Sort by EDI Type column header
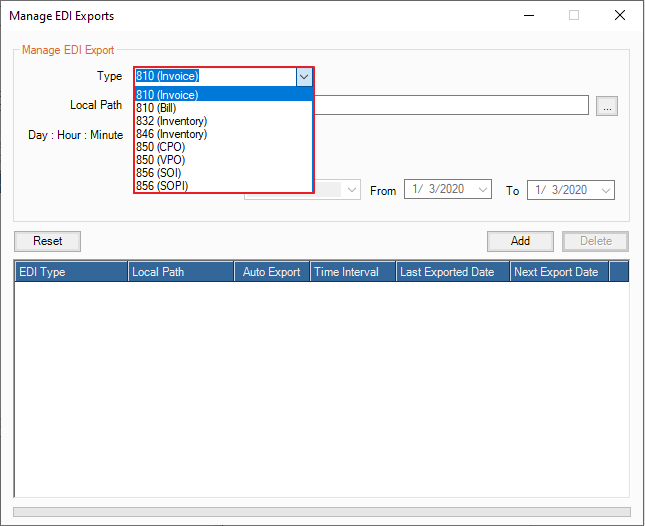The height and width of the screenshot is (526, 645). click(x=71, y=272)
